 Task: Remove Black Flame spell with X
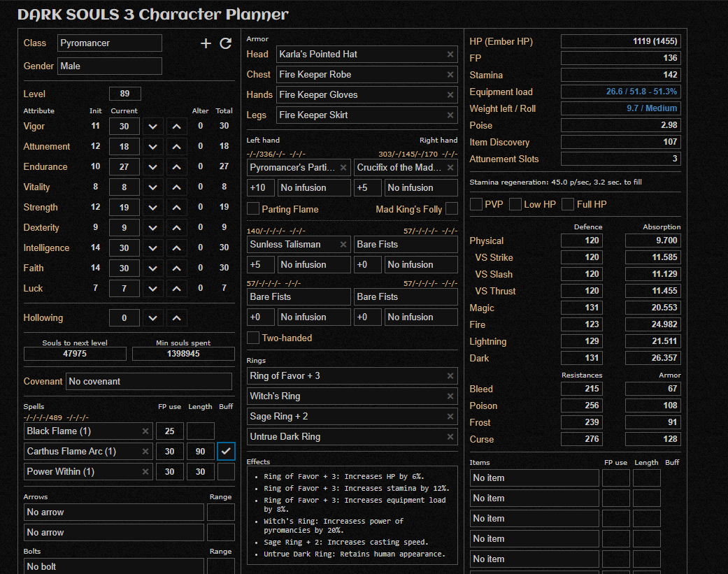[x=145, y=431]
